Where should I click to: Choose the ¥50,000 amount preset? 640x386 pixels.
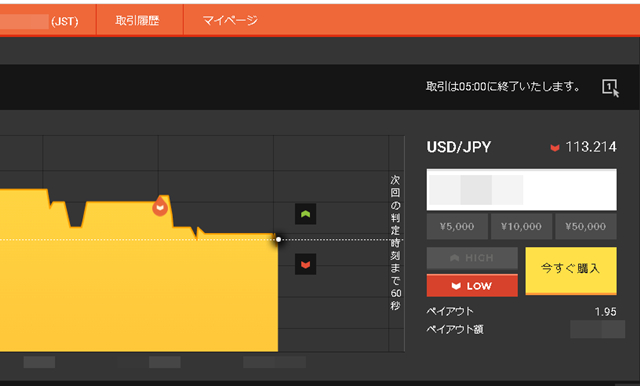point(586,226)
